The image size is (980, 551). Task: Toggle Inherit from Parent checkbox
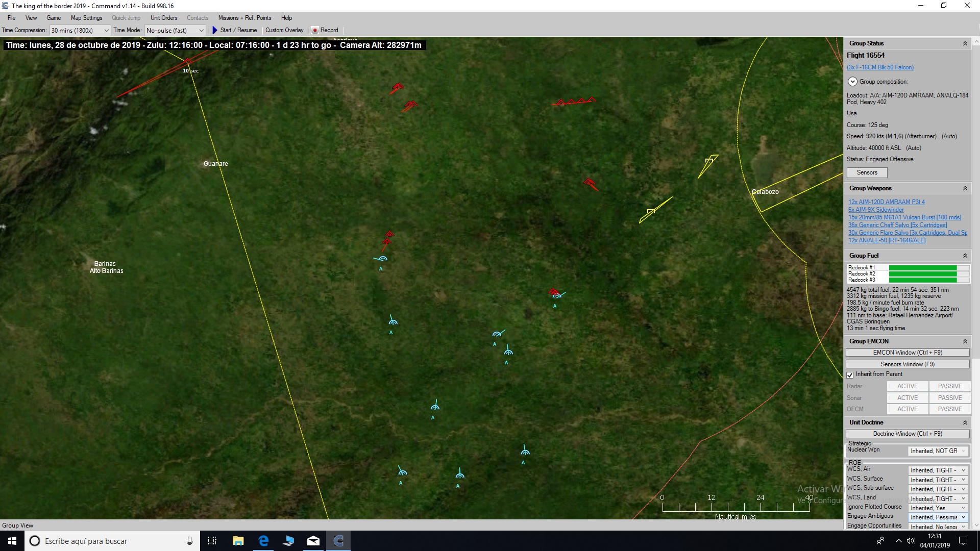[850, 374]
